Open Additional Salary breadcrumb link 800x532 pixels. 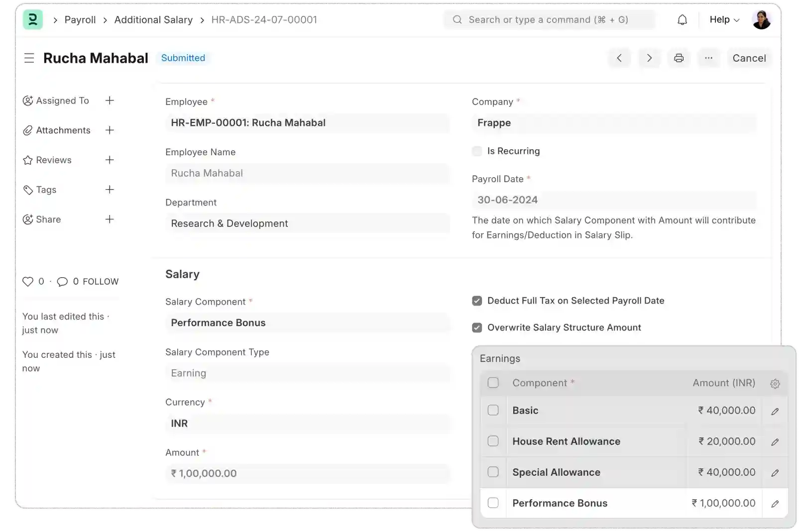pyautogui.click(x=153, y=20)
